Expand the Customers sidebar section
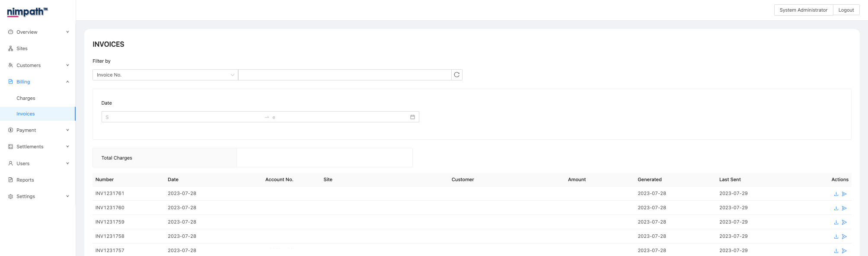 tap(38, 65)
